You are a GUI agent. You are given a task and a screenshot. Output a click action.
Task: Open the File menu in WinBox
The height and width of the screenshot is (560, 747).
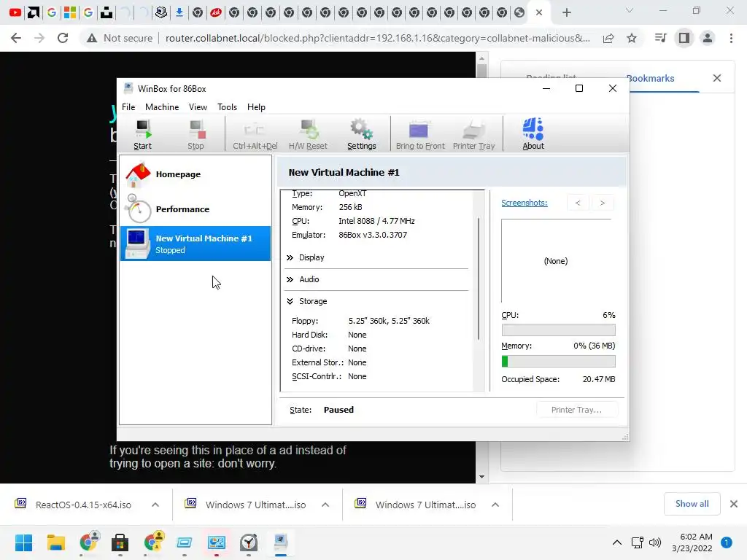pos(128,107)
